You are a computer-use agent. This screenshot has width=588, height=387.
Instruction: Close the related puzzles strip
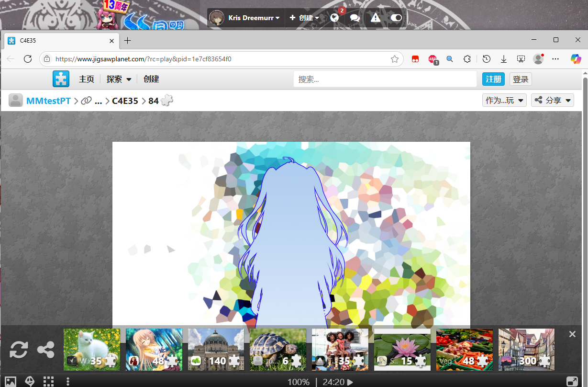coord(572,334)
